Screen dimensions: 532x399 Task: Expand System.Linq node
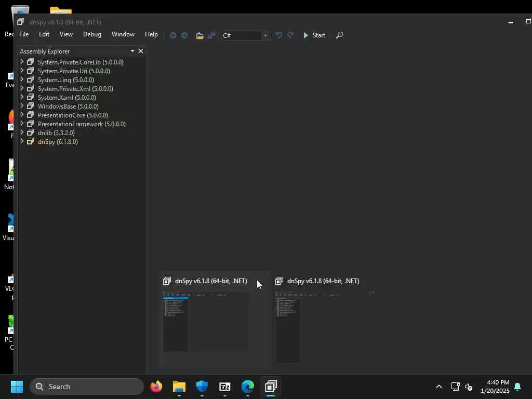pos(22,79)
